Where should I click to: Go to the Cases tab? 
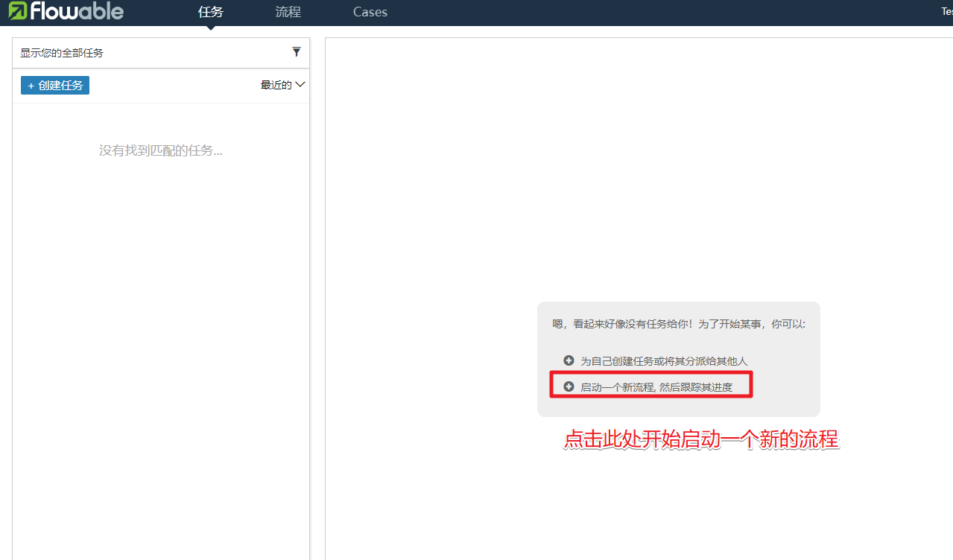370,12
